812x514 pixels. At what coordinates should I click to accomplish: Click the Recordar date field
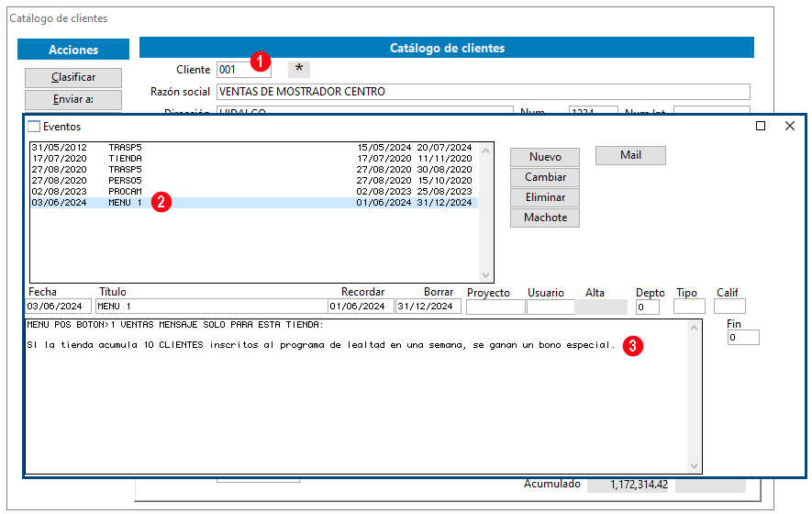[x=361, y=307]
